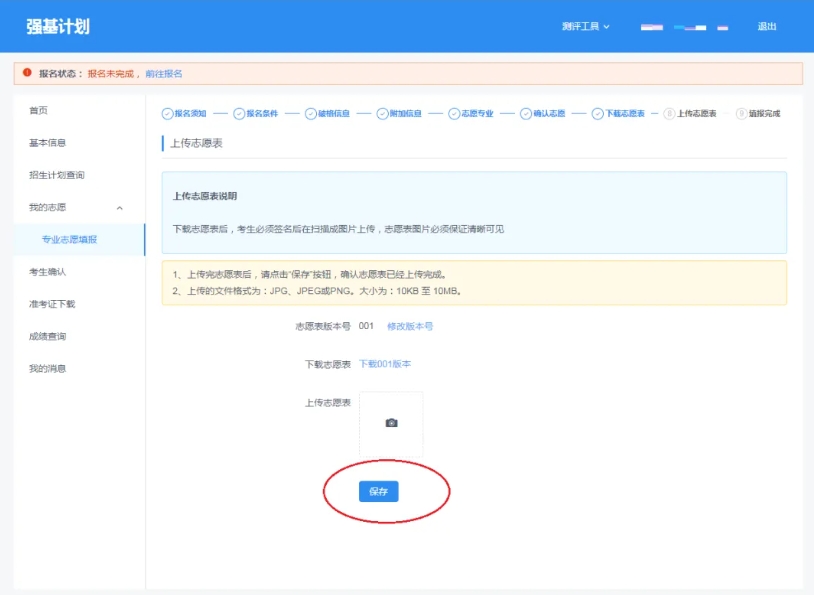Select 专业志愿填报 in the sidebar
The height and width of the screenshot is (595, 814).
coord(69,239)
